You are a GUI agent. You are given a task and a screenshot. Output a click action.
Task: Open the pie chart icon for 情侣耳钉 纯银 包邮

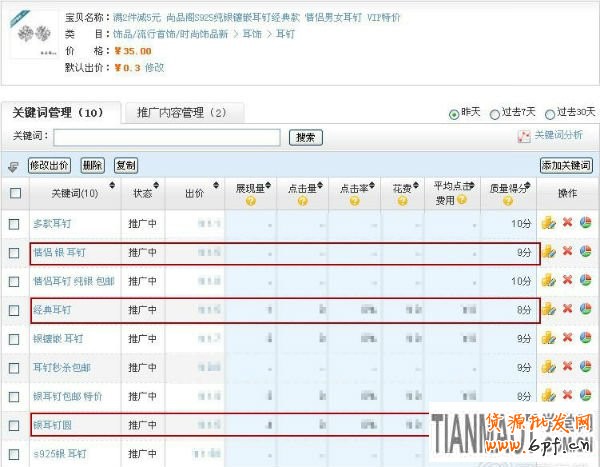585,281
